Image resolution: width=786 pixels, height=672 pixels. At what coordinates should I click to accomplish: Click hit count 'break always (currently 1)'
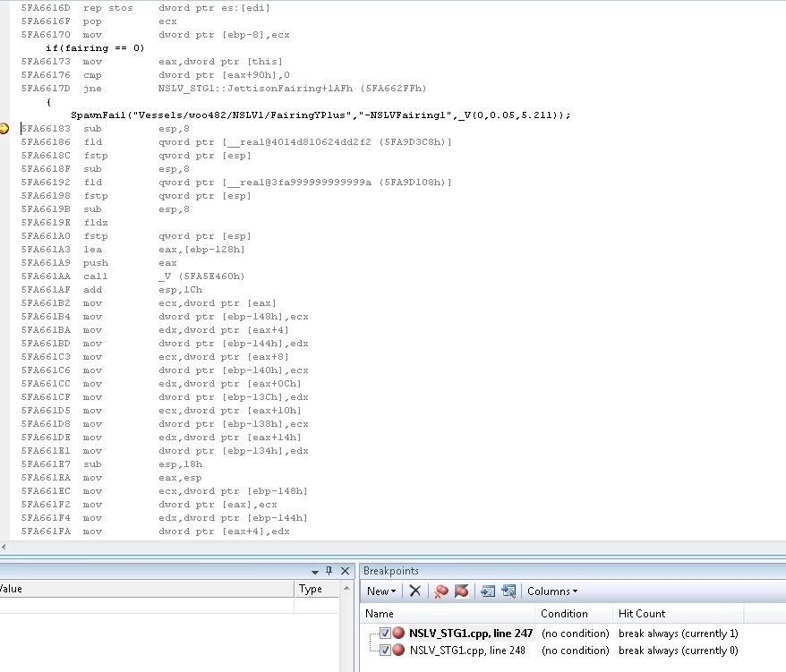[679, 634]
